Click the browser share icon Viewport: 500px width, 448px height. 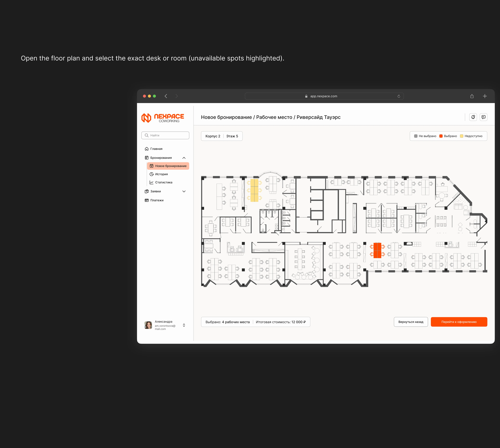(472, 96)
